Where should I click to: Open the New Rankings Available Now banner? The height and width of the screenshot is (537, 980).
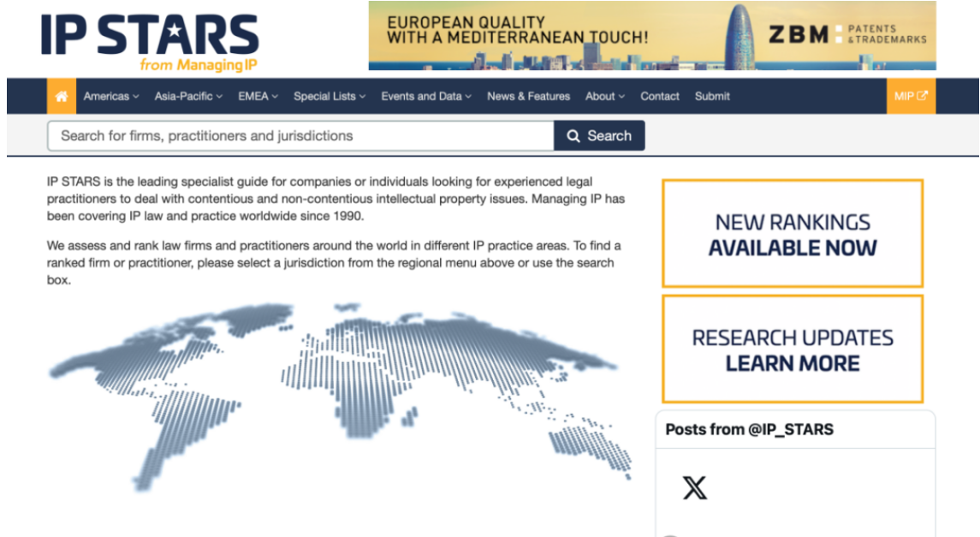(793, 234)
